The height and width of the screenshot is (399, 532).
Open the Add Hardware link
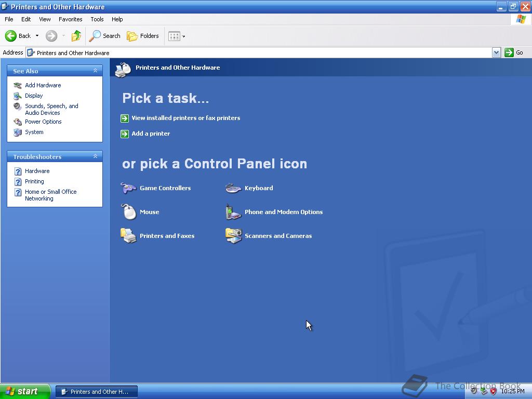(x=43, y=85)
